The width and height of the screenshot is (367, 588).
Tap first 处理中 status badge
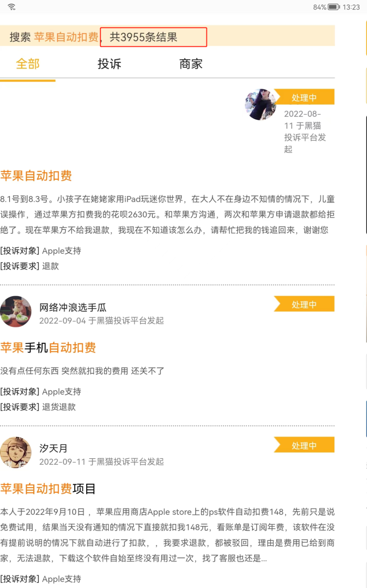pos(304,97)
